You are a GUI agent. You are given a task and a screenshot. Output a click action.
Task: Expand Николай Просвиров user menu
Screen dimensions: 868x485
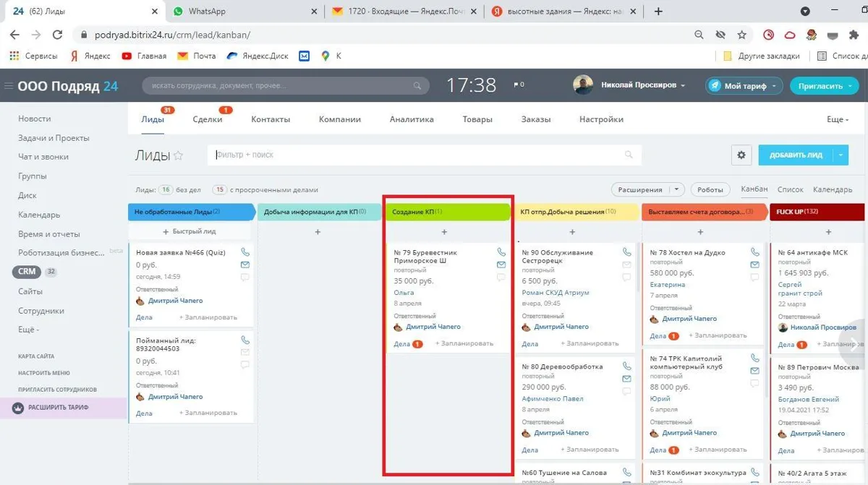point(682,85)
